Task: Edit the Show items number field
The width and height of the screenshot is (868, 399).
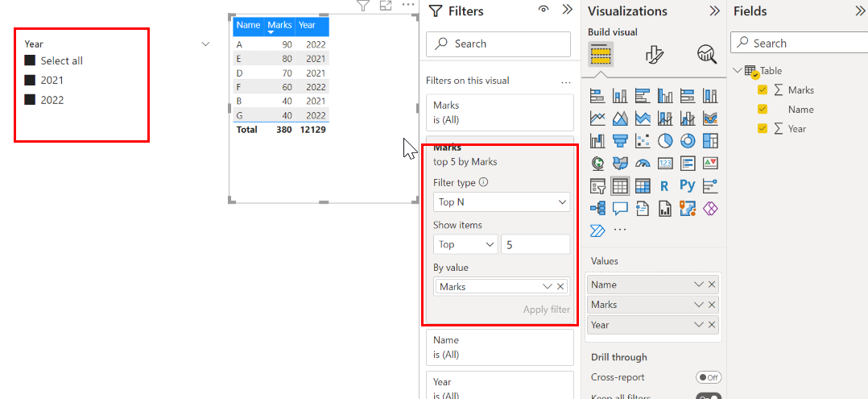Action: tap(535, 244)
